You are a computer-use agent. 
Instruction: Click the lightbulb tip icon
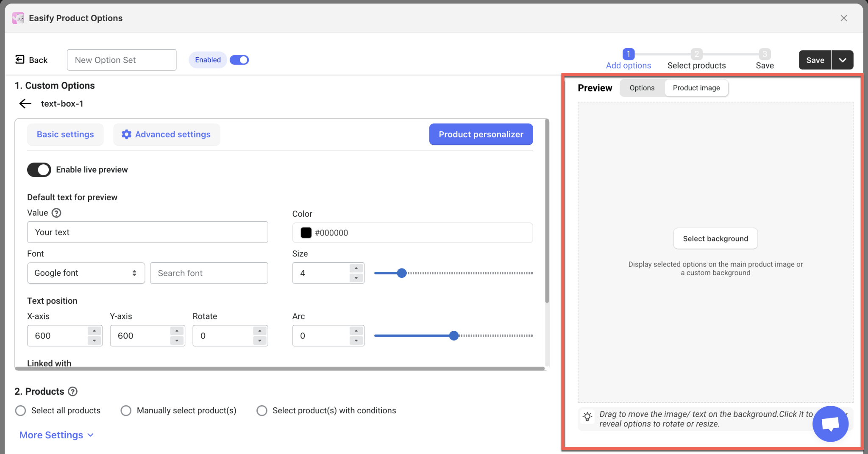click(587, 417)
